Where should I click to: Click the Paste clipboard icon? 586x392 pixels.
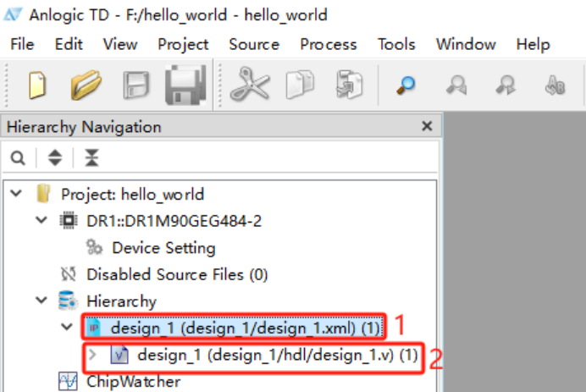349,85
